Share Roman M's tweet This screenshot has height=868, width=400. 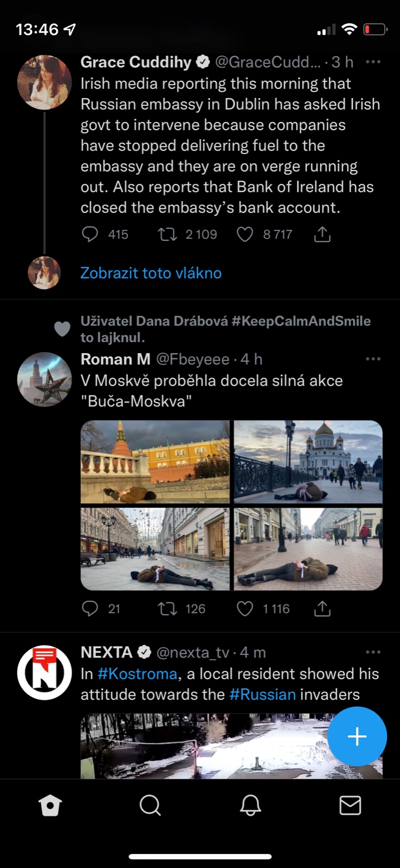coord(322,609)
